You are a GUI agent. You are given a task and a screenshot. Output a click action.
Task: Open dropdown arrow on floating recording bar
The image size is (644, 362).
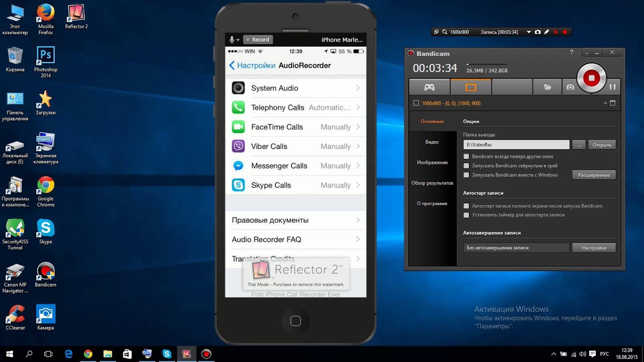528,32
